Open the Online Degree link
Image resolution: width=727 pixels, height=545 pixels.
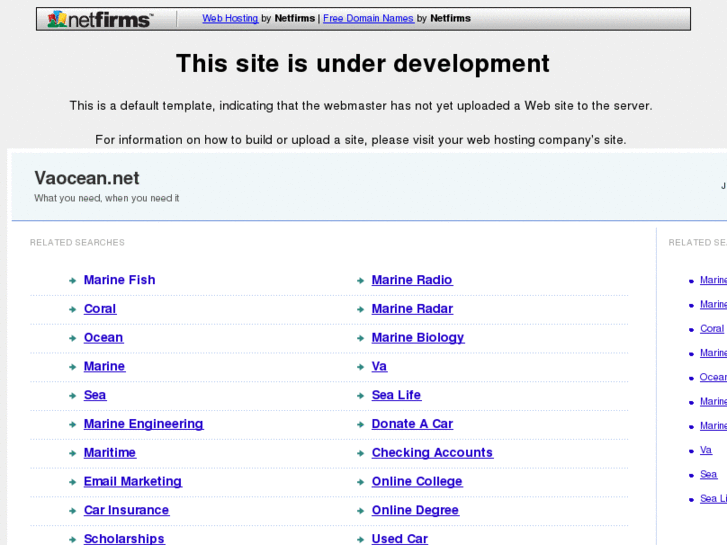coord(415,510)
